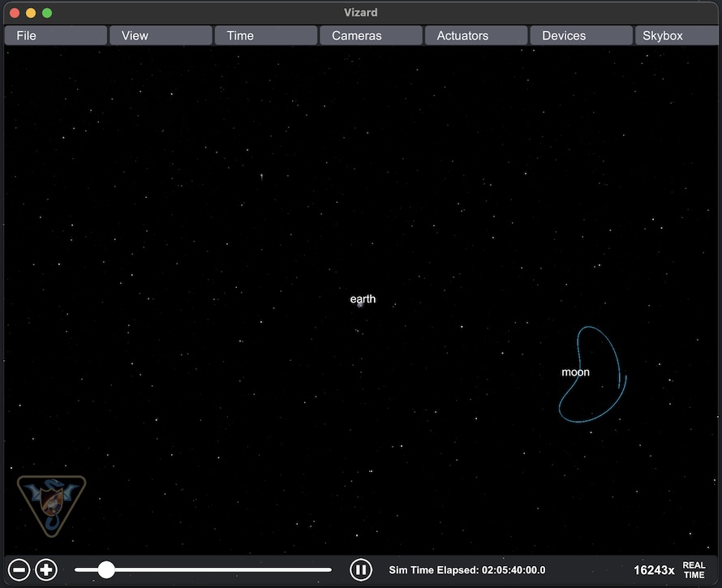Open the View menu
This screenshot has height=588, width=722.
(161, 36)
